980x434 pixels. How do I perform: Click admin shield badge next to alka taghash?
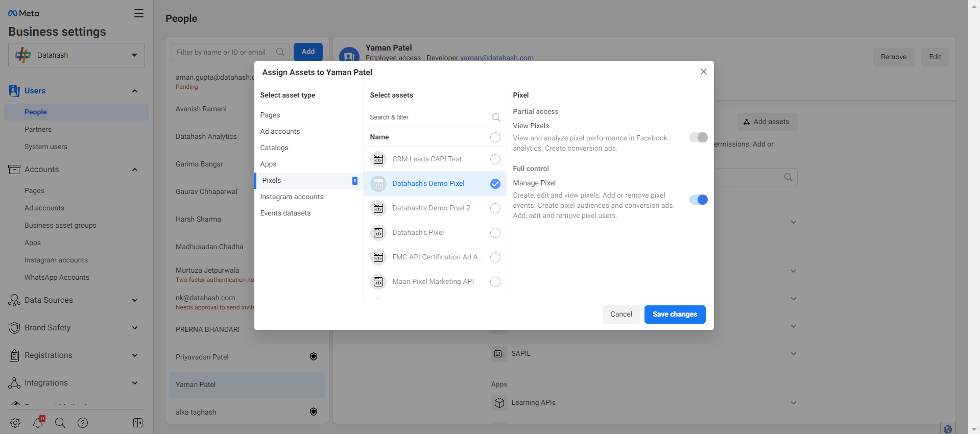(x=314, y=412)
